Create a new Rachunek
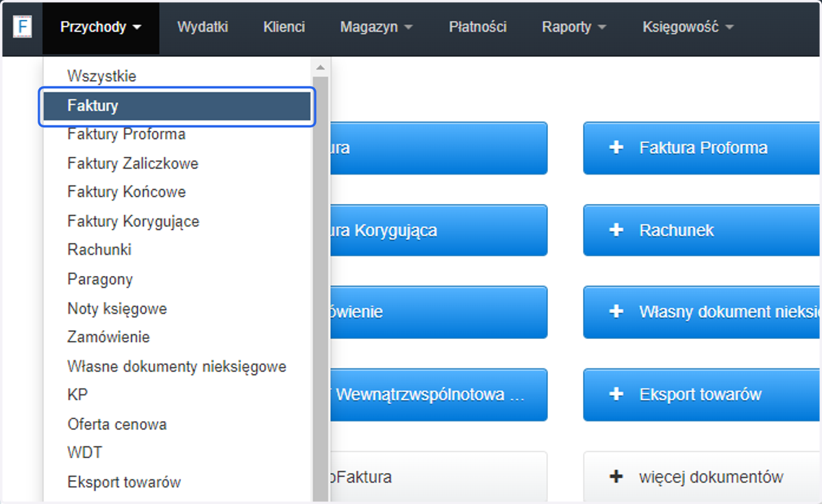822x504 pixels. click(702, 230)
